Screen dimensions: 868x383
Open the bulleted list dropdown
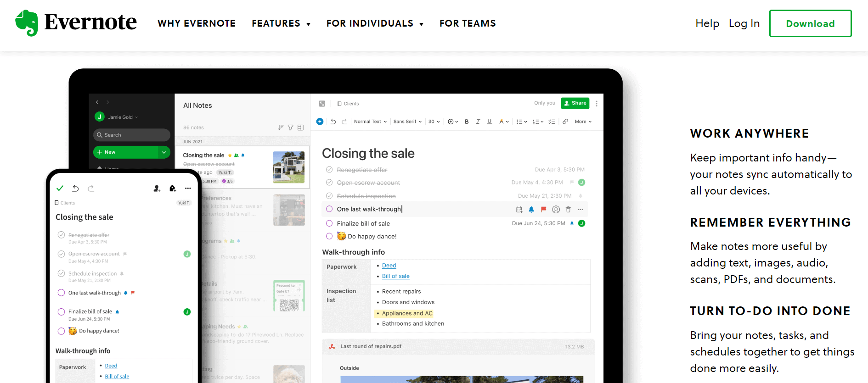pyautogui.click(x=522, y=122)
